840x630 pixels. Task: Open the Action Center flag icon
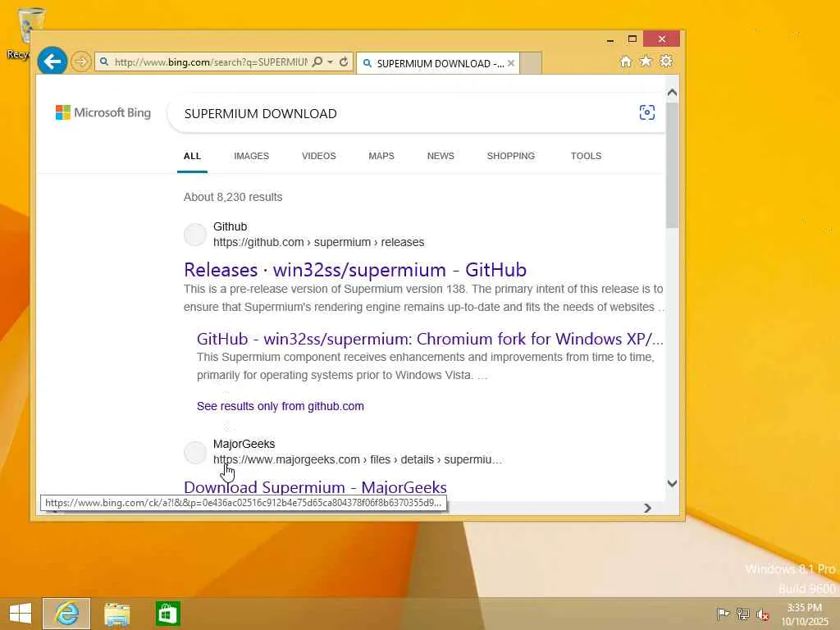pos(723,614)
